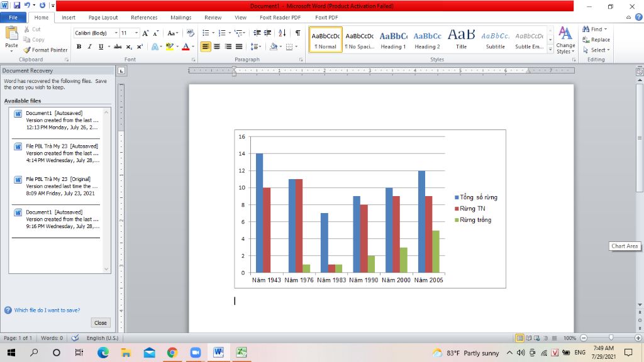The height and width of the screenshot is (362, 644).
Task: Click spelling proofing icon in status bar
Action: 75,337
